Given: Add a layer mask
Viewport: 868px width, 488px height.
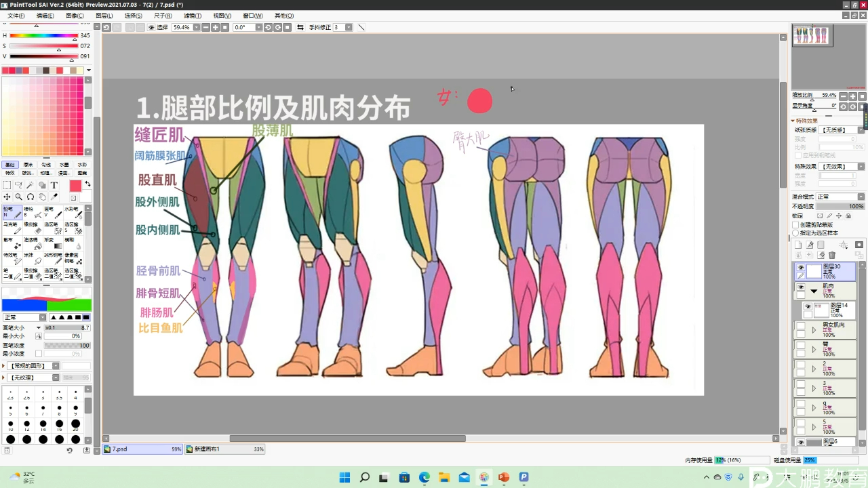Looking at the screenshot, I should [859, 245].
